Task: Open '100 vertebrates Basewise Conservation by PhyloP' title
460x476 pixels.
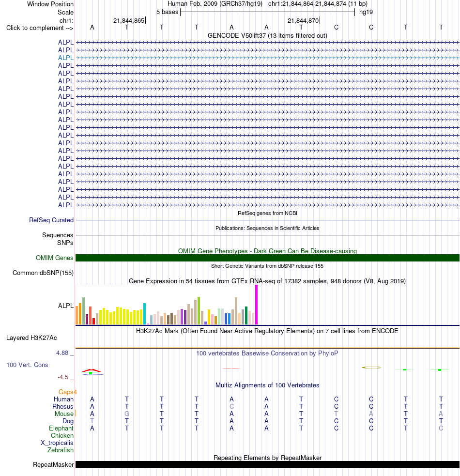Action: click(x=267, y=353)
